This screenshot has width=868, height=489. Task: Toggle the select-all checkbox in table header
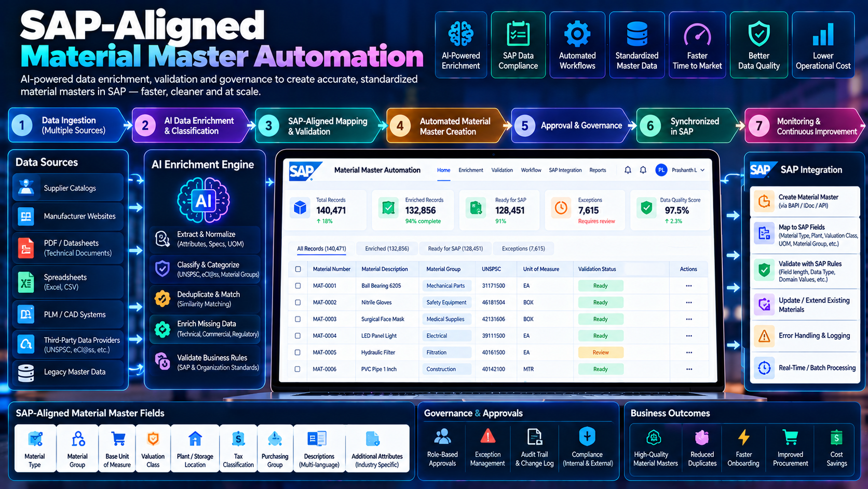click(298, 269)
